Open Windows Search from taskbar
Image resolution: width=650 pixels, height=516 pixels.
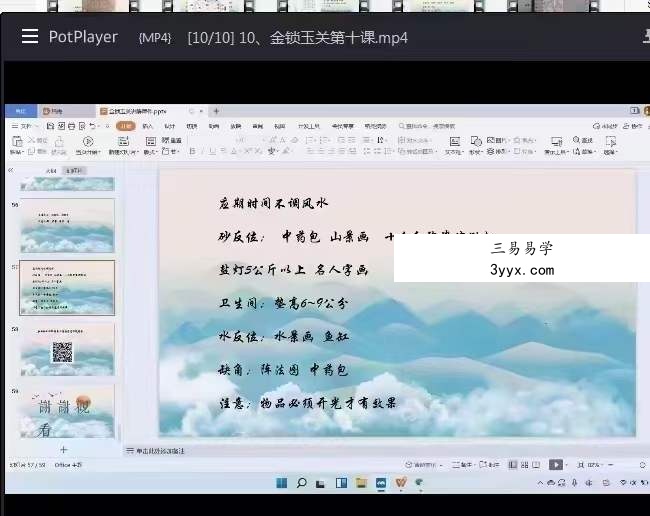pyautogui.click(x=301, y=483)
